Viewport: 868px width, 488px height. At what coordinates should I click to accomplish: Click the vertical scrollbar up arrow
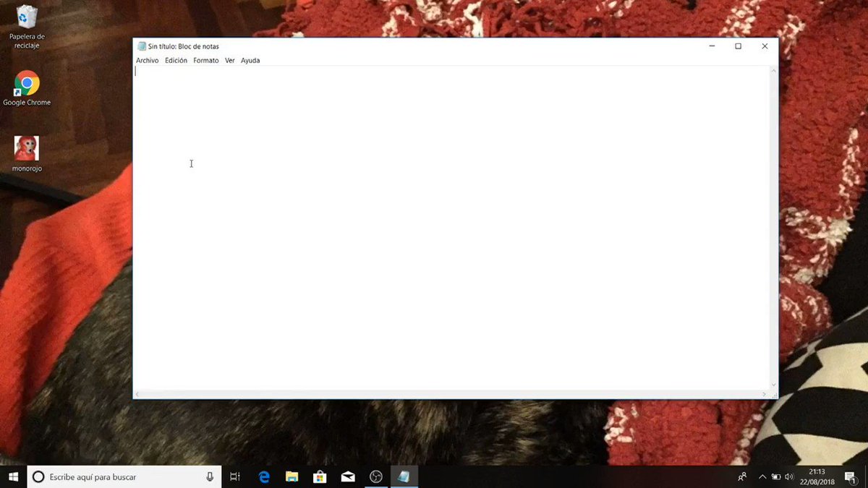tap(775, 70)
